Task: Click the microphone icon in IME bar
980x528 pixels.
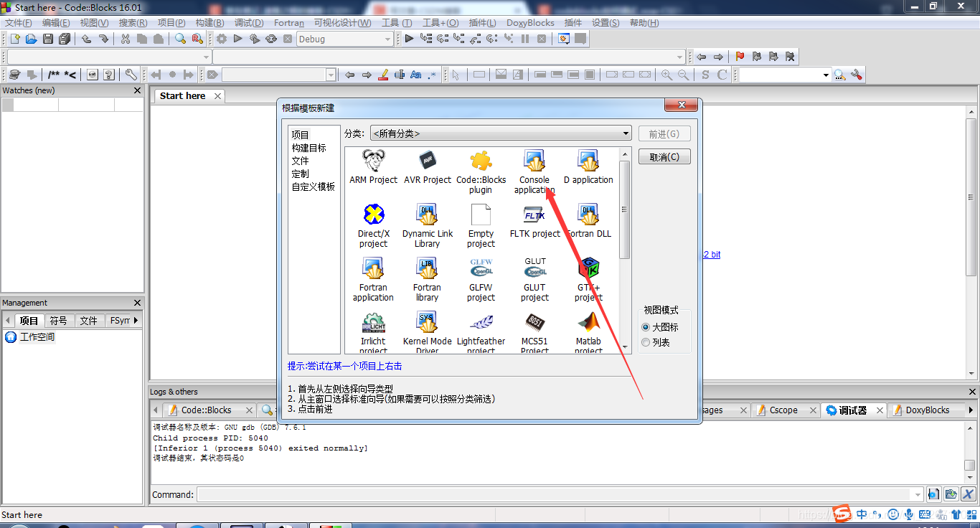Action: pyautogui.click(x=909, y=514)
